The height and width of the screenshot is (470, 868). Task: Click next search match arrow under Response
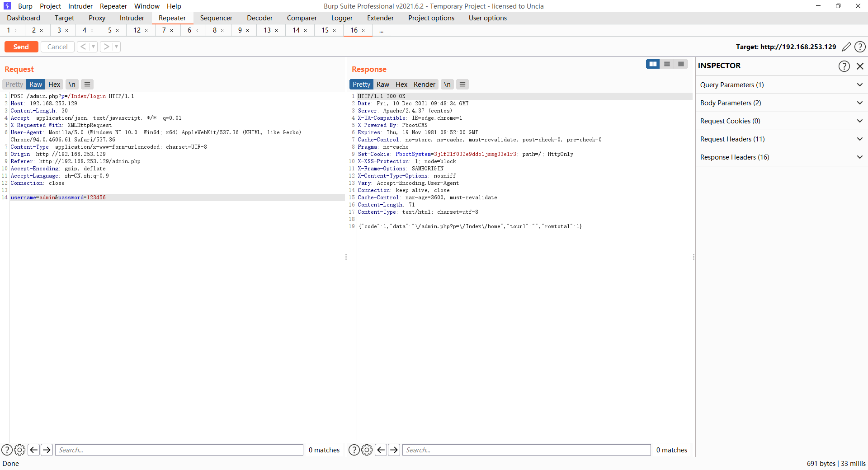tap(394, 450)
